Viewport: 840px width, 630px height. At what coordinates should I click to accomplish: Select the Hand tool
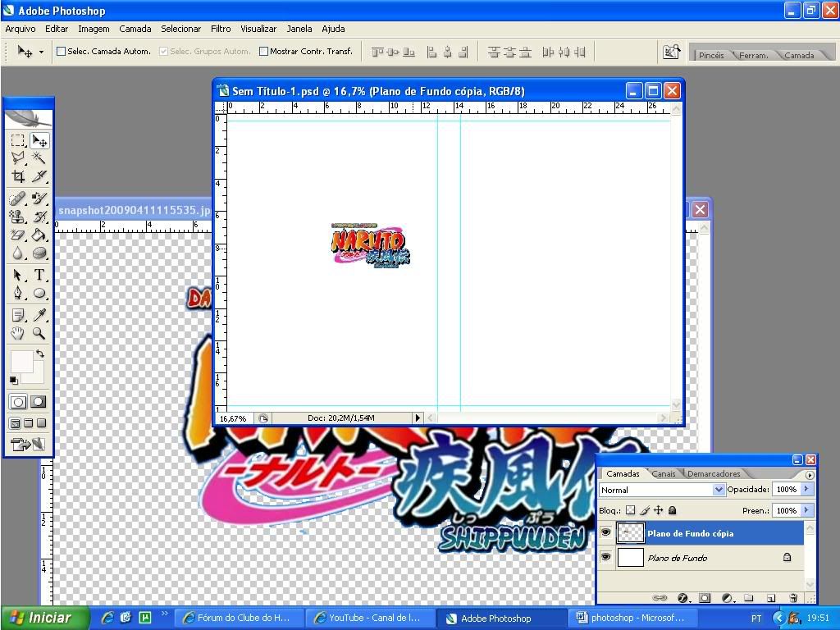coord(18,333)
